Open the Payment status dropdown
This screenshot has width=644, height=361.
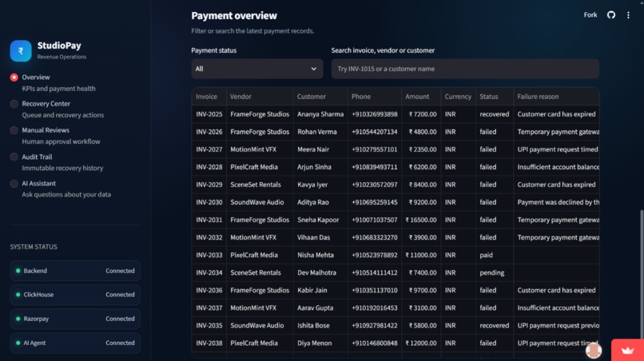point(256,69)
